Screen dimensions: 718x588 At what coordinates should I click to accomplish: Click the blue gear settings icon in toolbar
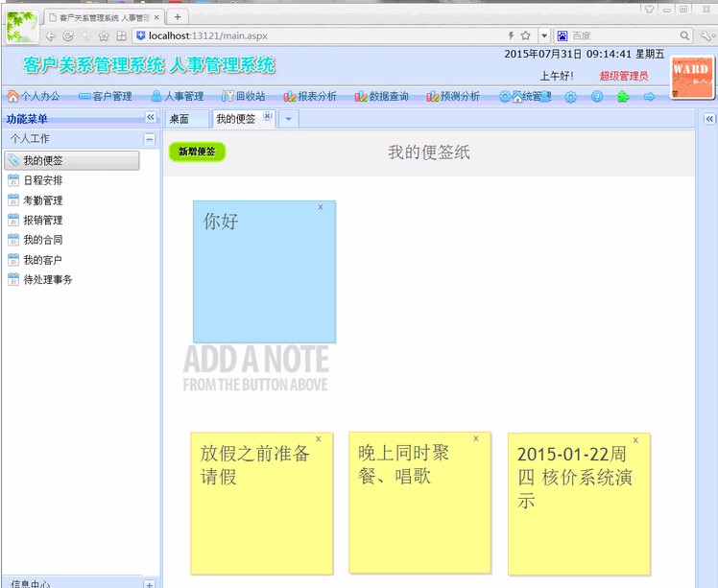click(571, 97)
